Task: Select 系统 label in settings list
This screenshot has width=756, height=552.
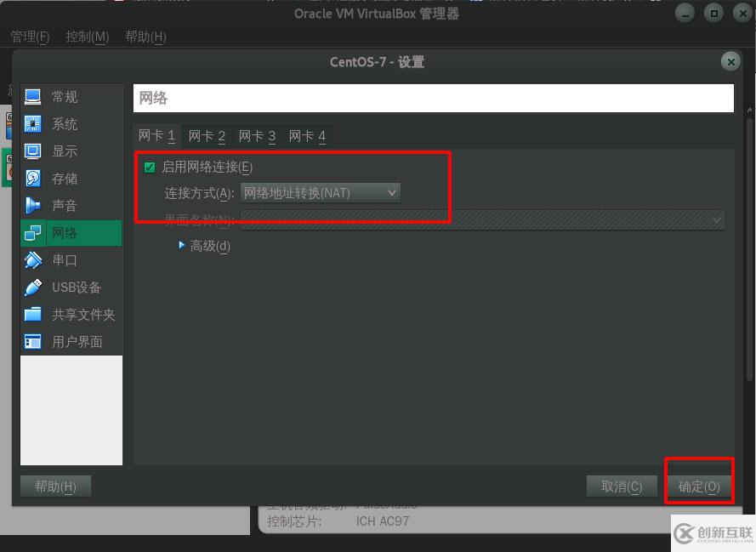Action: 65,124
